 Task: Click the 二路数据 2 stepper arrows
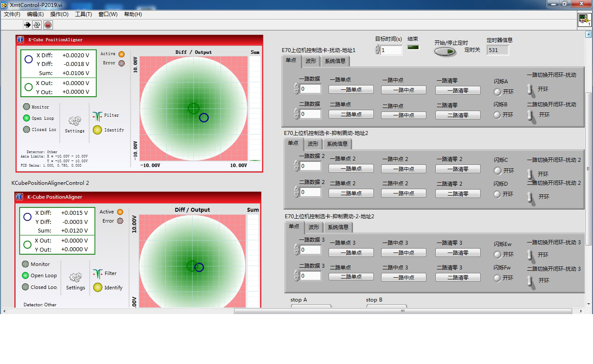coord(297,192)
